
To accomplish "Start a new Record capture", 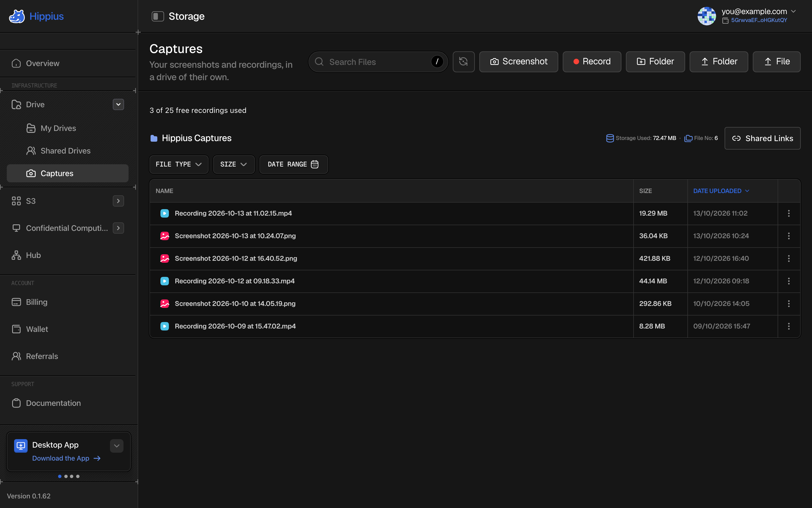I will pyautogui.click(x=592, y=62).
